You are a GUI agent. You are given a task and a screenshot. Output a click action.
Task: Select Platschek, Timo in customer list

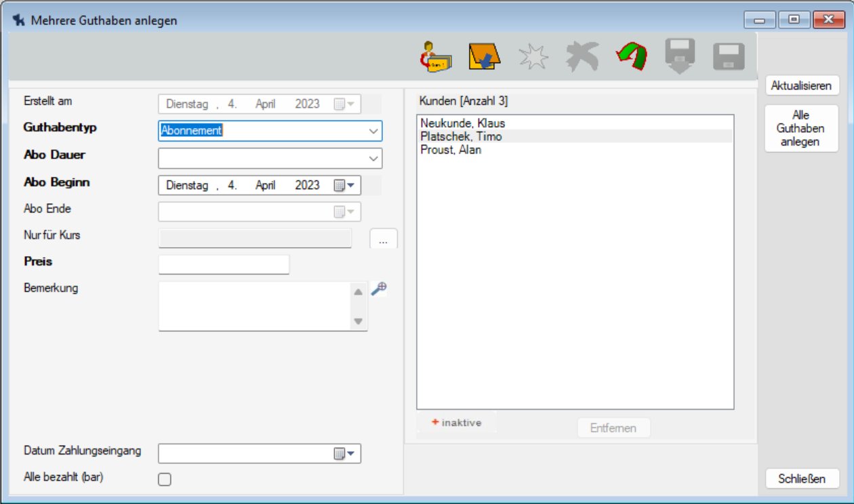coord(461,136)
